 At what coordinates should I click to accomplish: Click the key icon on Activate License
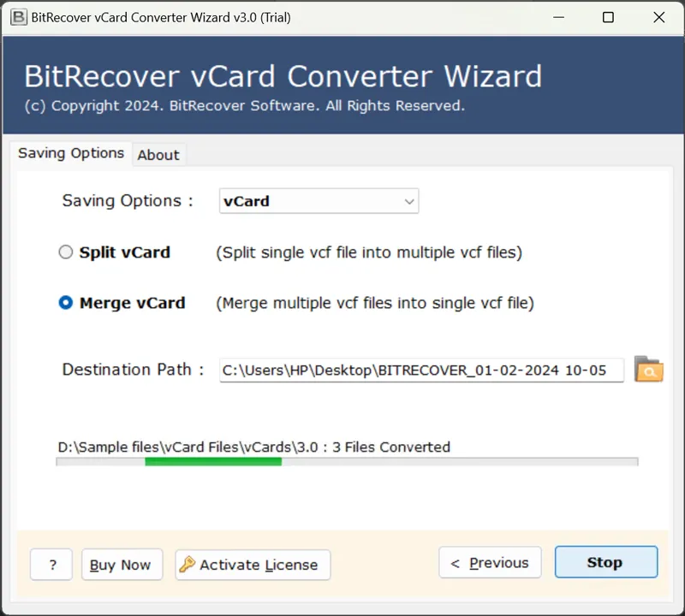point(187,565)
